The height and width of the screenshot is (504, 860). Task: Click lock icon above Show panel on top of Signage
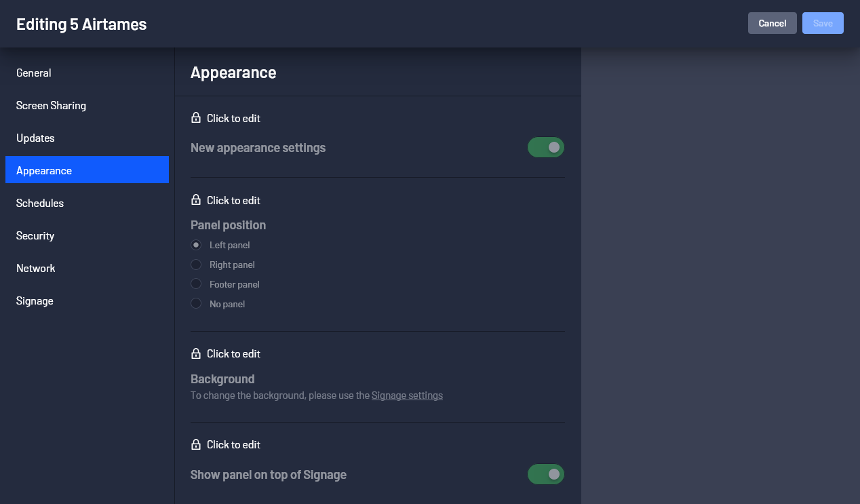(x=196, y=444)
